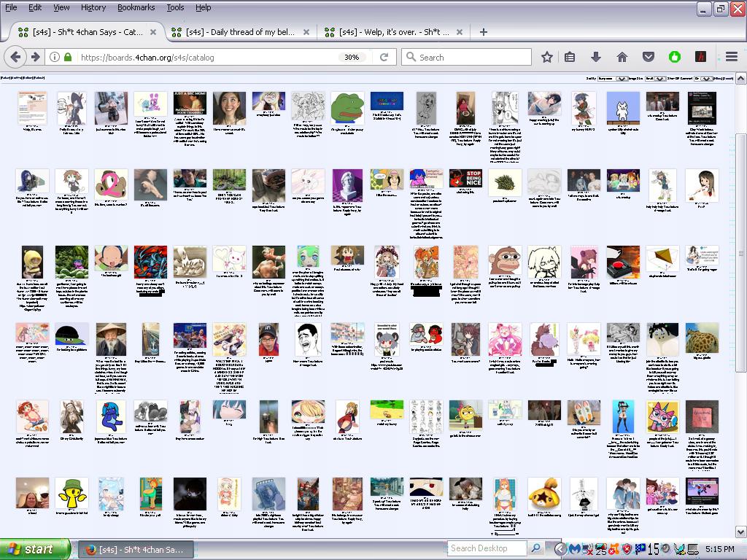This screenshot has width=747, height=560.
Task: Open the Pepe frog thread thumbnail
Action: tap(347, 106)
